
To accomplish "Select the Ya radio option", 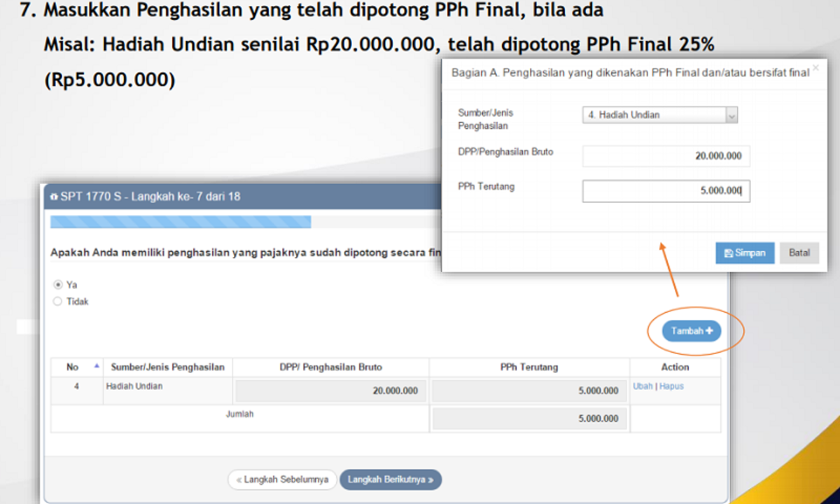I will pyautogui.click(x=57, y=285).
